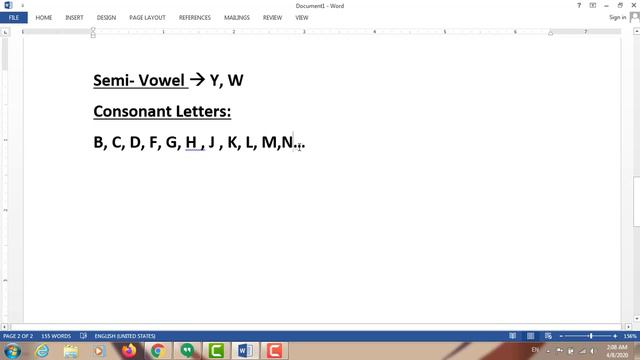Open word count '155 WORDS' in status bar
The height and width of the screenshot is (360, 640).
pos(56,336)
